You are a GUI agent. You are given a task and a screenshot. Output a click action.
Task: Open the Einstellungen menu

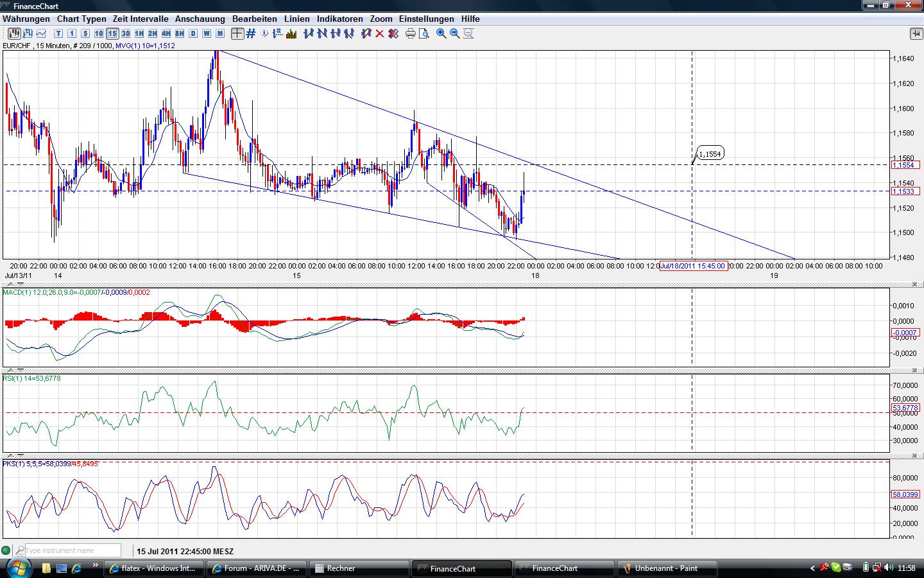point(426,19)
